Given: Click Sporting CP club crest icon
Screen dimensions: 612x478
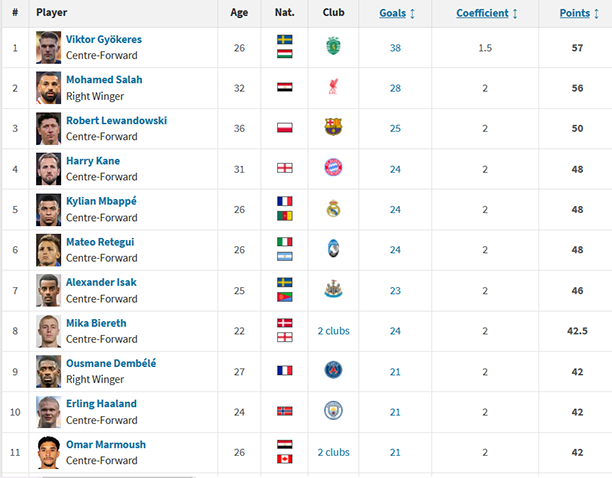Looking at the screenshot, I should pyautogui.click(x=334, y=47).
